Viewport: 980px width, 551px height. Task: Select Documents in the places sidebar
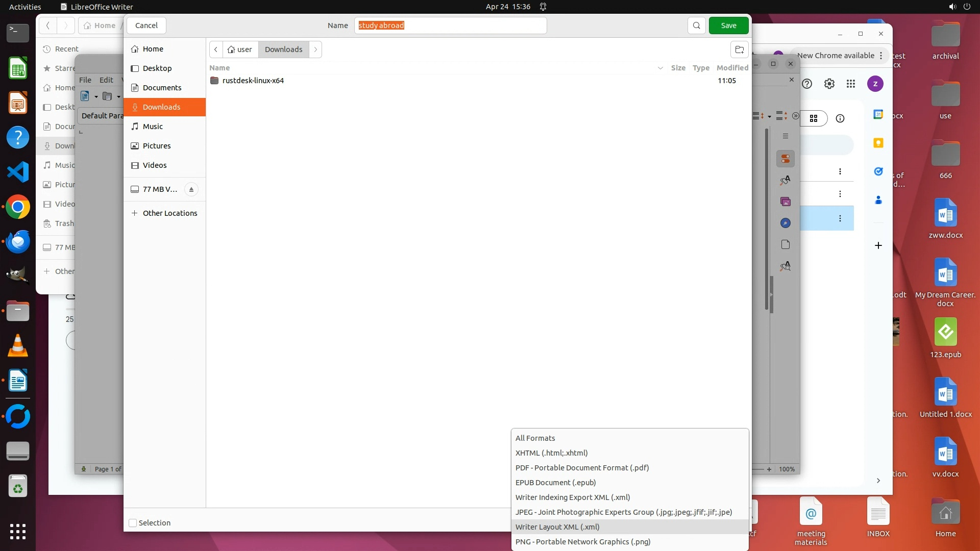pos(162,88)
